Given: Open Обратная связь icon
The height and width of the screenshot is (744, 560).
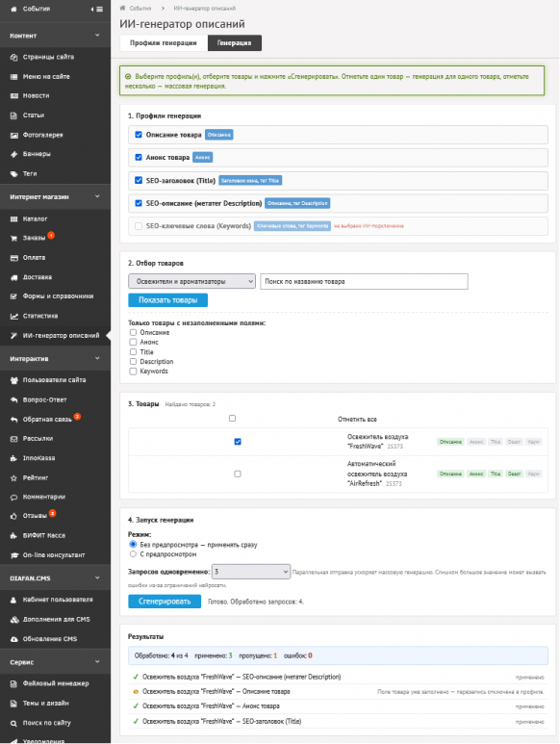Looking at the screenshot, I should tap(13, 420).
